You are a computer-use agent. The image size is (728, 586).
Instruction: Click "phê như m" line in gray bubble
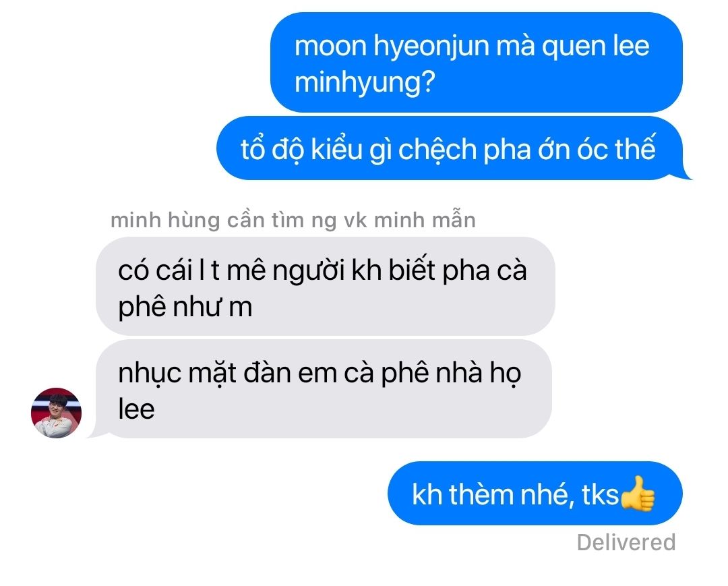point(185,308)
